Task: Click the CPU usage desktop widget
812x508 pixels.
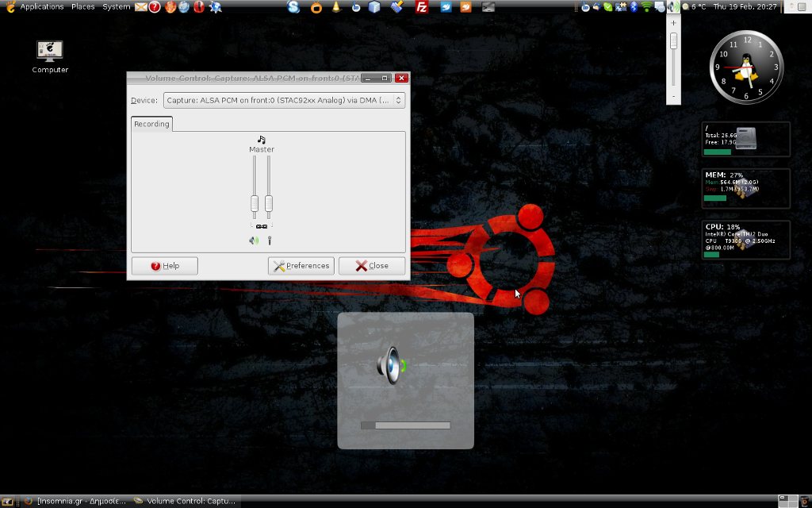Action: pos(745,240)
